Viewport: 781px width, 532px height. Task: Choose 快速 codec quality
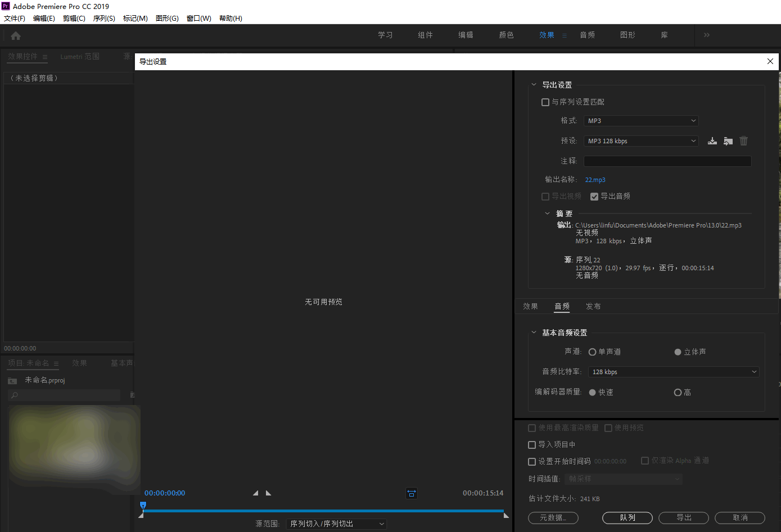592,393
